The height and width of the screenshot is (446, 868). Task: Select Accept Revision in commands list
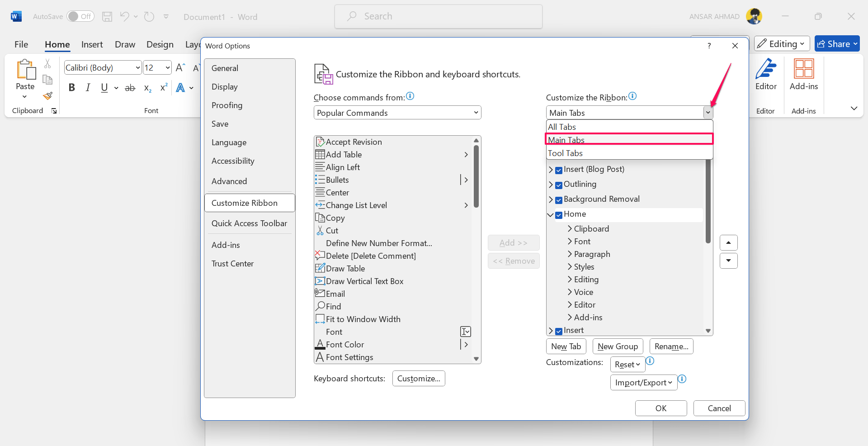[392, 142]
